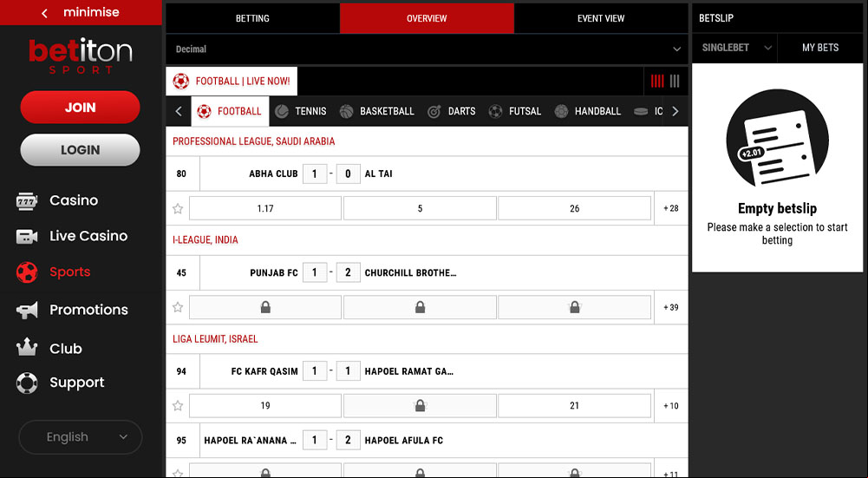This screenshot has height=478, width=868.
Task: Bet on Abha Club at 1.17
Action: point(265,209)
